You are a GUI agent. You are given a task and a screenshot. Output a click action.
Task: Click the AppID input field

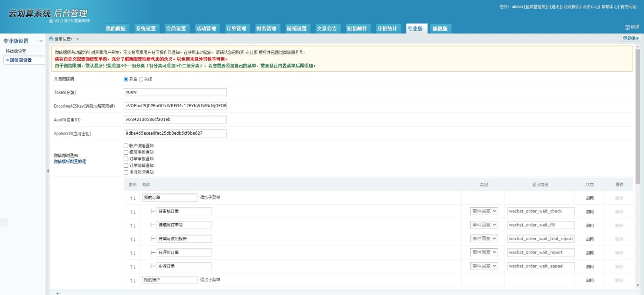coord(175,120)
